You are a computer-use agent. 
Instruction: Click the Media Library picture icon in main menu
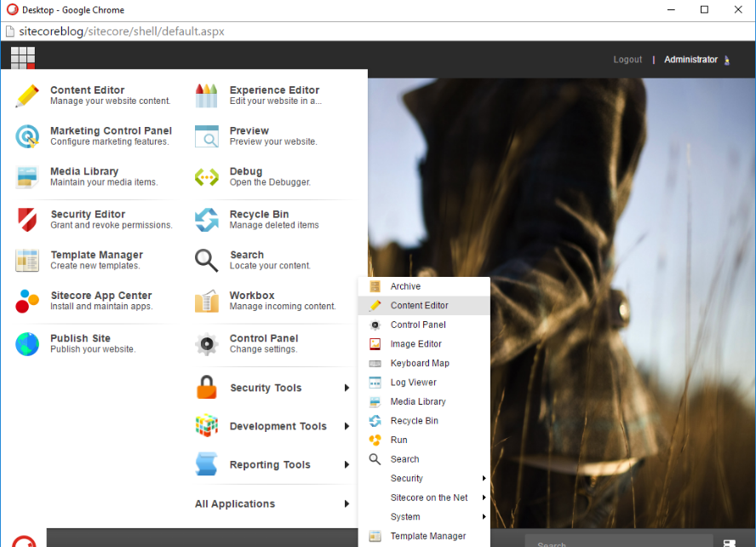27,177
